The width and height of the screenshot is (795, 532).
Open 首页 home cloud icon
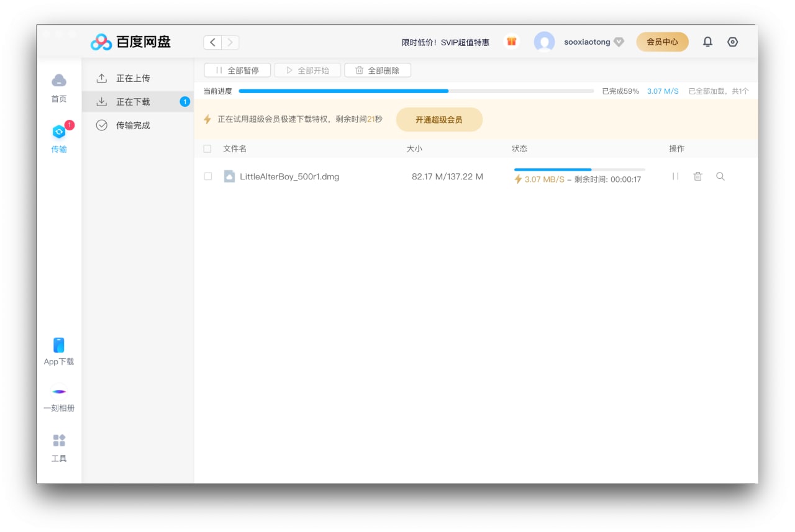click(59, 79)
